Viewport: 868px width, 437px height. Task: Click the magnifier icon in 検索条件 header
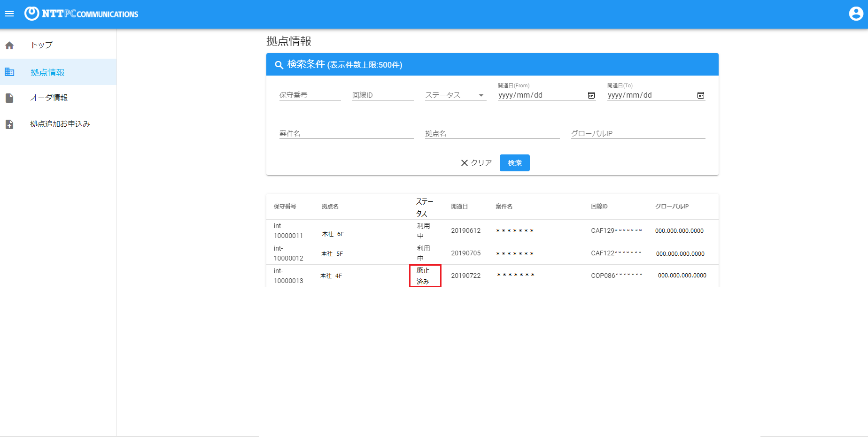(x=279, y=65)
